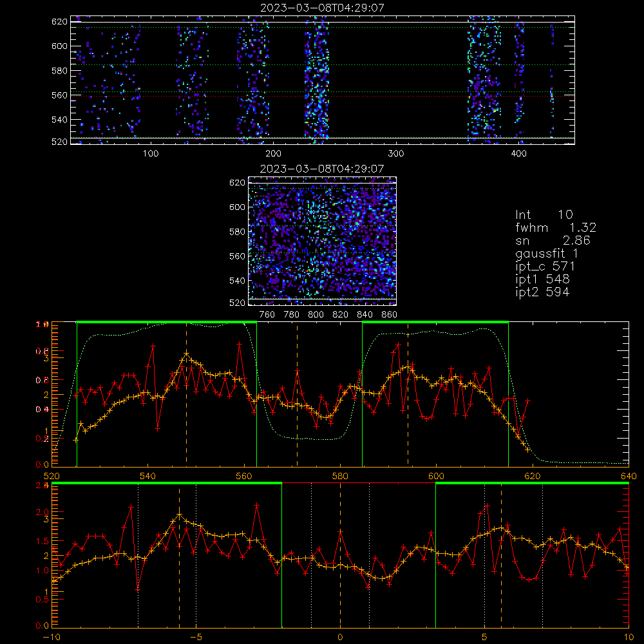The height and width of the screenshot is (644, 644).
Task: Click the middle image title 2023-03-08T04:29:07
Action: click(x=322, y=169)
